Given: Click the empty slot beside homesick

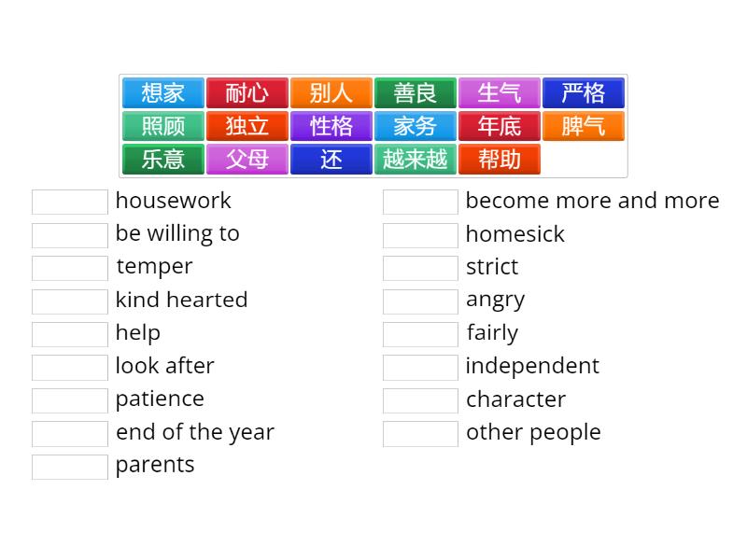Looking at the screenshot, I should 420,235.
